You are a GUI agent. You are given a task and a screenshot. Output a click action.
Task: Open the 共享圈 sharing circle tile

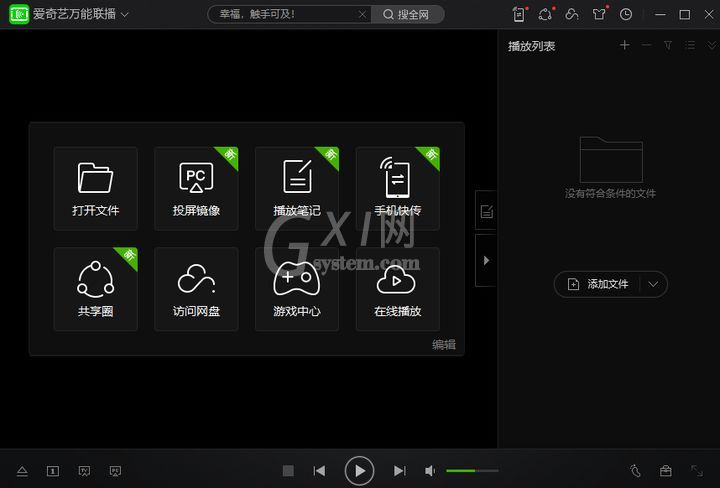tap(96, 289)
